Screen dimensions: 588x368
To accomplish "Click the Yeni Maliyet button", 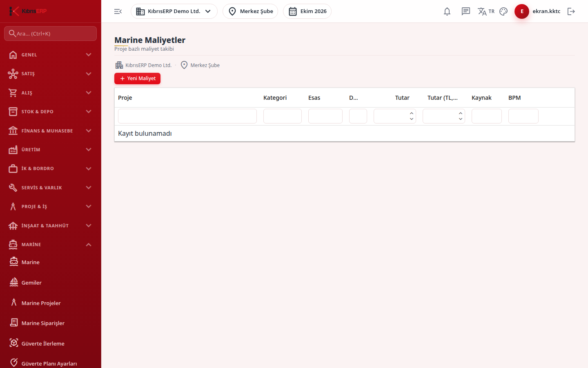I will 137,79.
